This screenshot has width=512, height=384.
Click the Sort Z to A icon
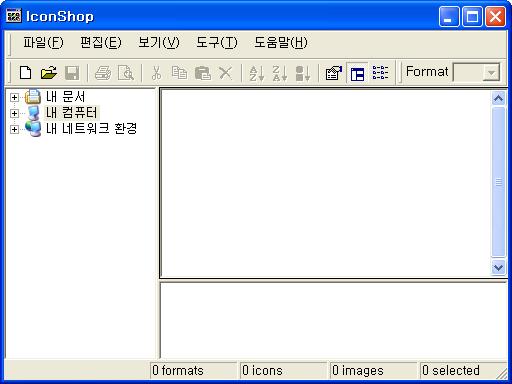(280, 73)
